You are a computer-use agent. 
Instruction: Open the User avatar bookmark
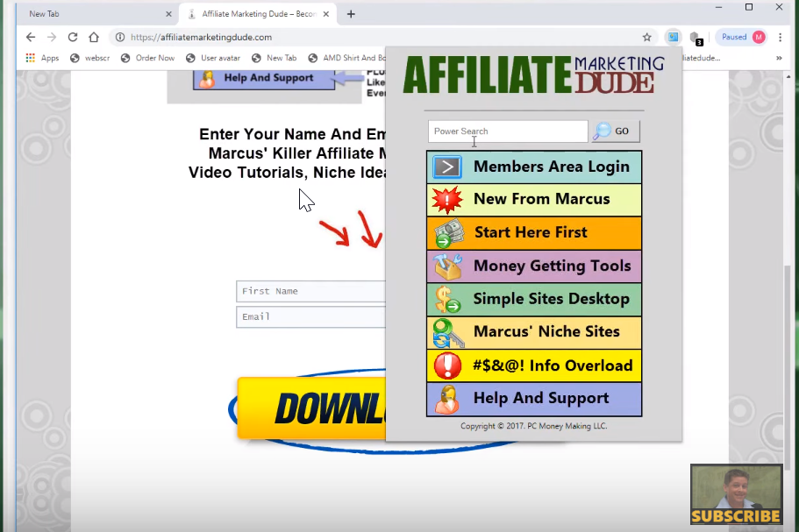(213, 58)
